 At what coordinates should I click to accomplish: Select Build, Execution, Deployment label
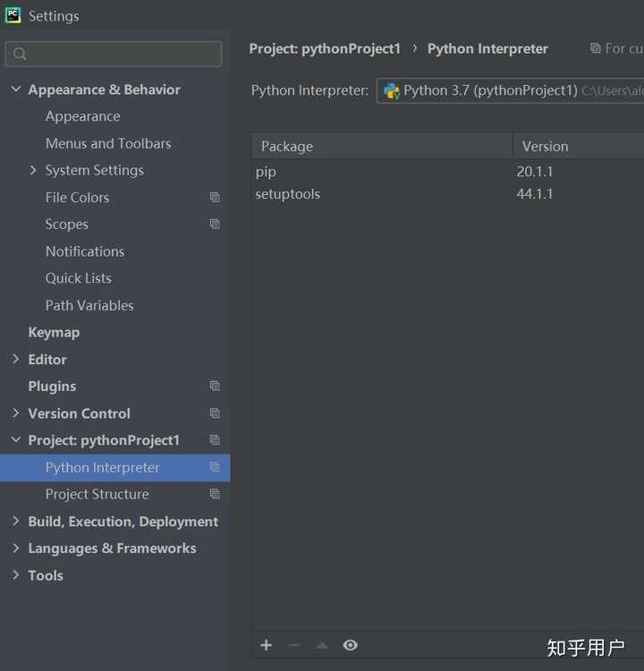tap(123, 522)
